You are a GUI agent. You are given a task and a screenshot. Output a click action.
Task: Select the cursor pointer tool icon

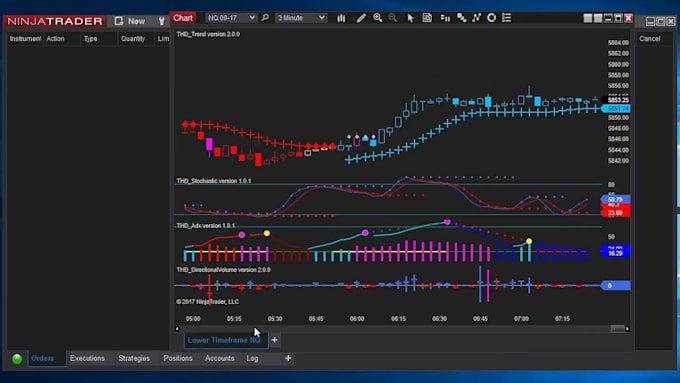tap(410, 18)
